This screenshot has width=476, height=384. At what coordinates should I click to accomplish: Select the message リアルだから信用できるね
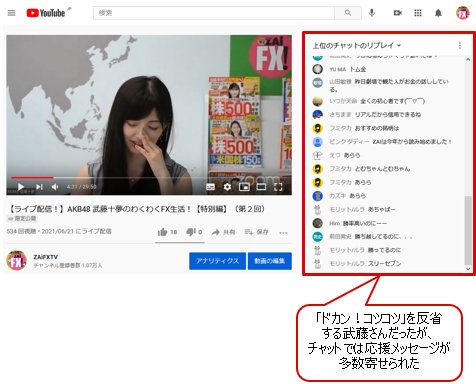pyautogui.click(x=387, y=115)
